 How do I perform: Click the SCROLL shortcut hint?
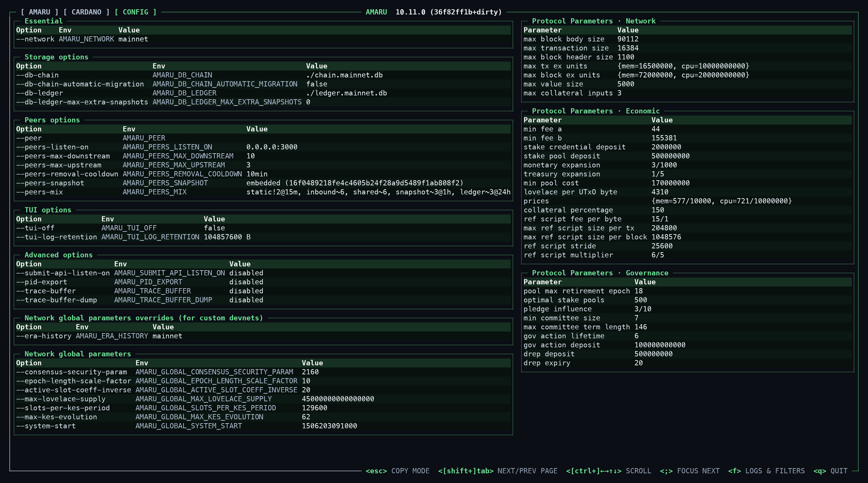[609, 471]
